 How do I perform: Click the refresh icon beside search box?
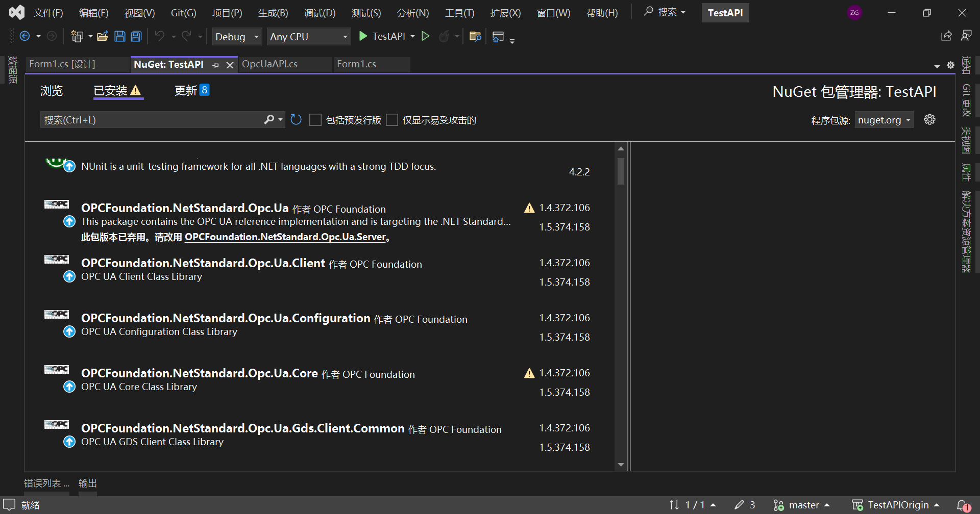pos(296,120)
